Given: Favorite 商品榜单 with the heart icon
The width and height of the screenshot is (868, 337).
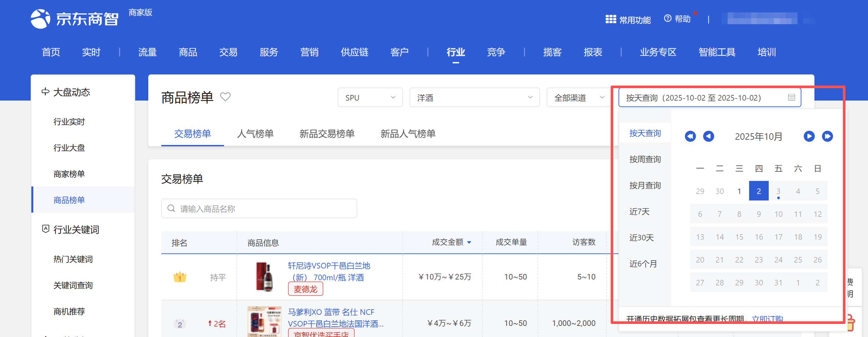Looking at the screenshot, I should click(x=225, y=97).
